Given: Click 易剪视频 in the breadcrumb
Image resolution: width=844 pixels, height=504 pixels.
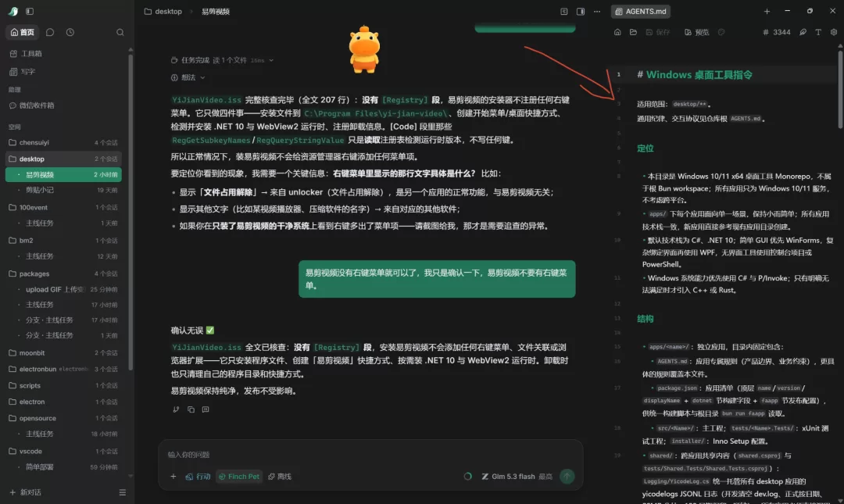Looking at the screenshot, I should click(216, 11).
